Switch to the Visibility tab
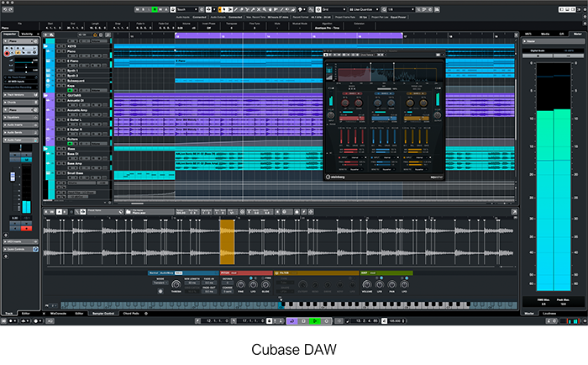Viewport: 588px width, 365px height. (x=28, y=34)
